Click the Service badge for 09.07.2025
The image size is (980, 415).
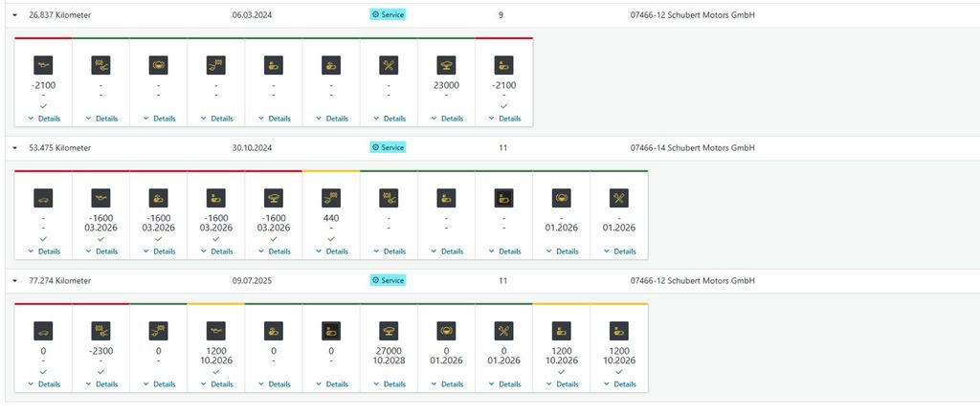tap(388, 281)
